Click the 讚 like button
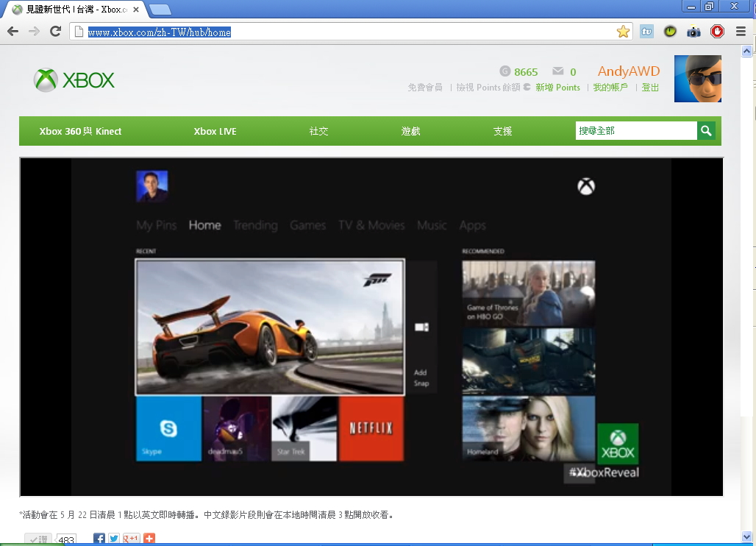The width and height of the screenshot is (756, 546). (x=38, y=539)
